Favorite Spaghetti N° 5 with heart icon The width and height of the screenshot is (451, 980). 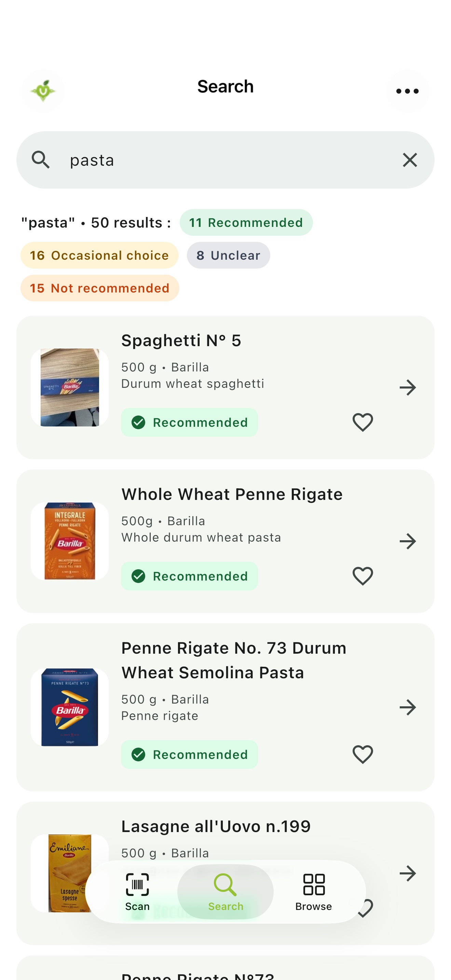[x=363, y=422]
